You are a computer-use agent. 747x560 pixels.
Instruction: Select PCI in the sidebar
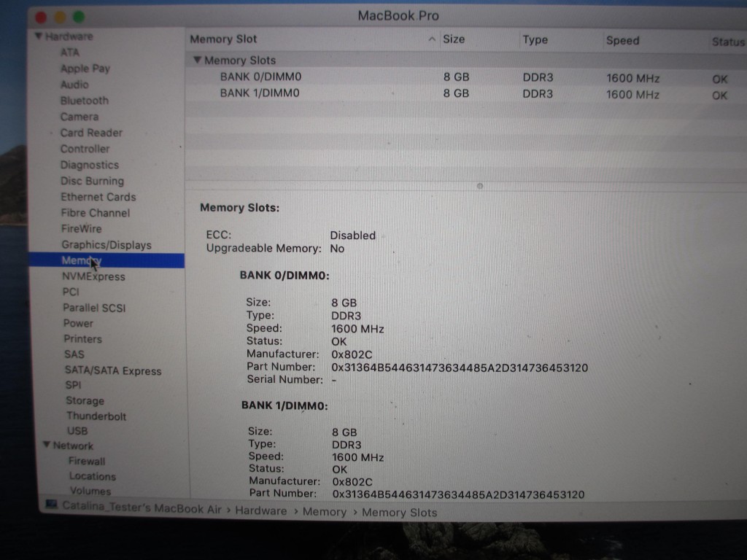tap(71, 292)
